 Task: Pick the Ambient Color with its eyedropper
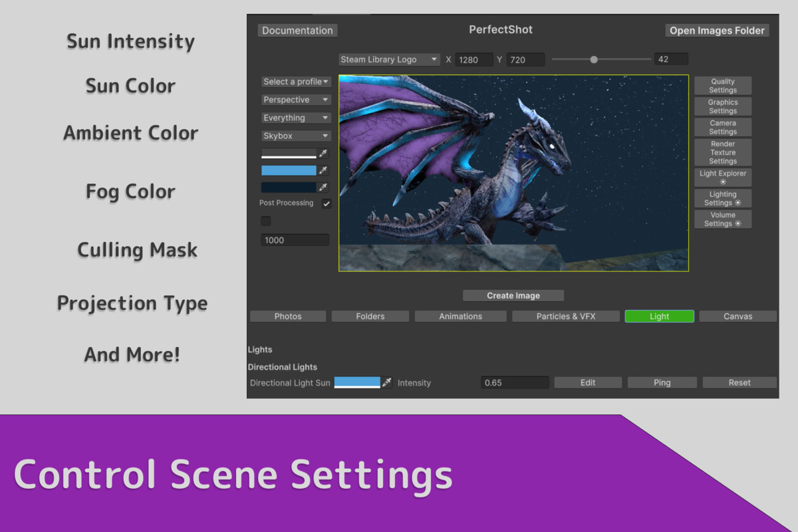(x=324, y=170)
